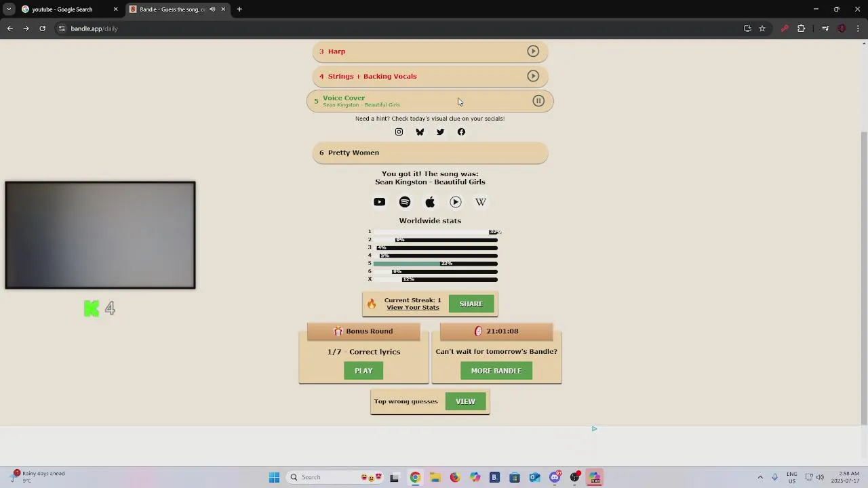Viewport: 868px width, 488px height.
Task: Play the Strings + Backing Vocals clip
Action: tap(533, 76)
